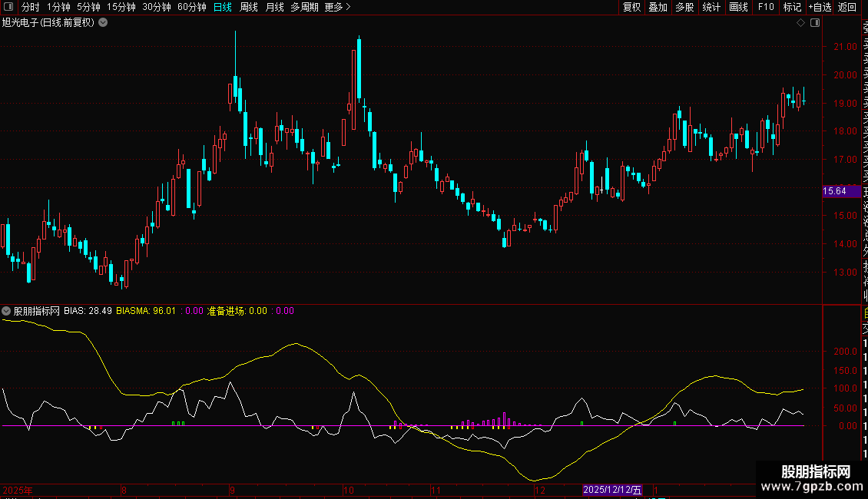Screen dimensions: 868x499
Task: Select the 60分钟 period
Action: tap(192, 7)
